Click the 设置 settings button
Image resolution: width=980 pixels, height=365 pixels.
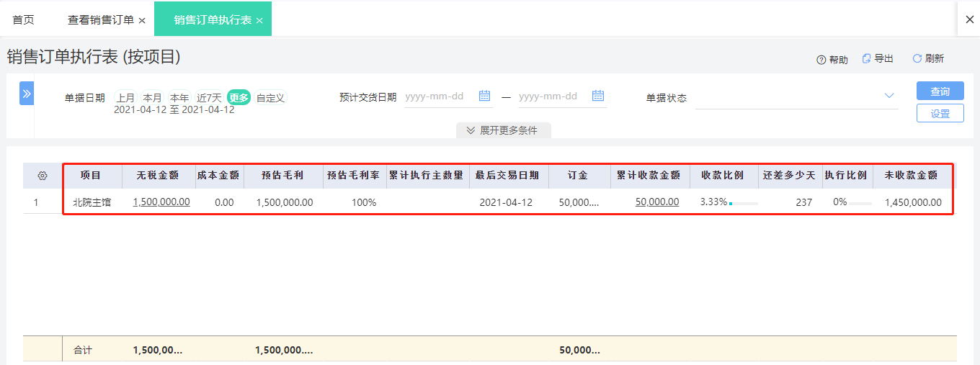point(940,114)
